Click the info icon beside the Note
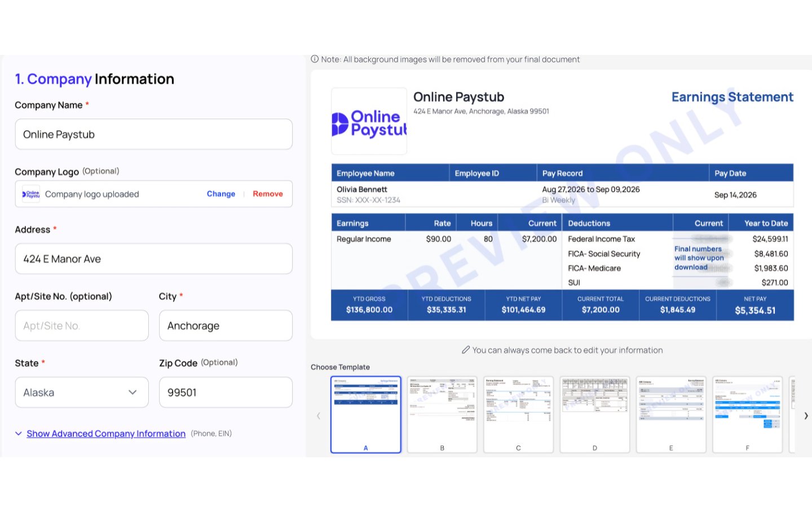812x508 pixels. pyautogui.click(x=315, y=59)
